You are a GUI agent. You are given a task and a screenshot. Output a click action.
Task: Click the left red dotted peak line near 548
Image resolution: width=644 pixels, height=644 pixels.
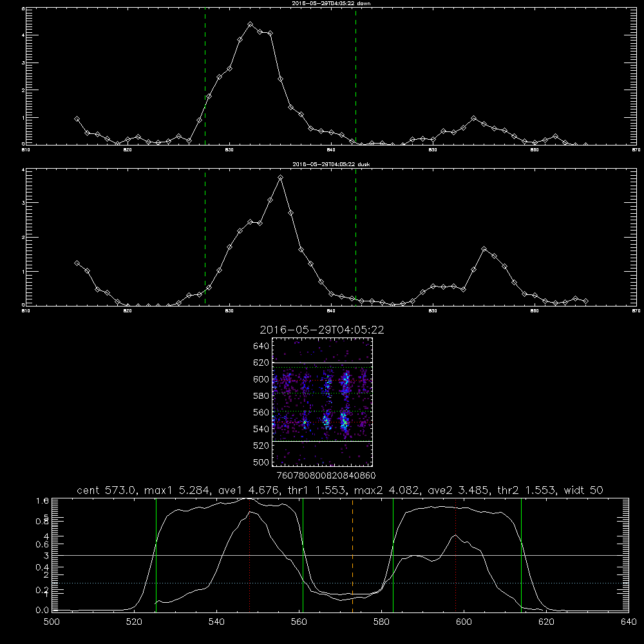click(249, 554)
